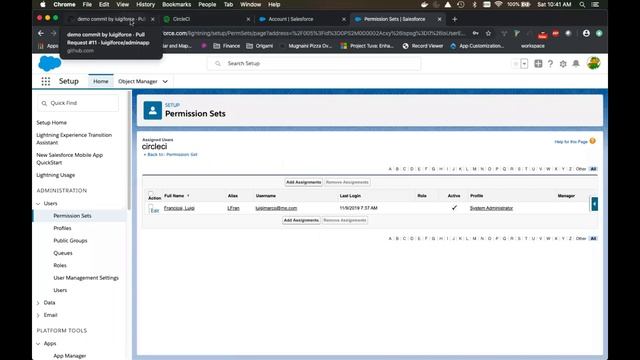Screen dimensions: 640x360
Task: Filter by All in top alphabet bar
Action: tap(593, 169)
